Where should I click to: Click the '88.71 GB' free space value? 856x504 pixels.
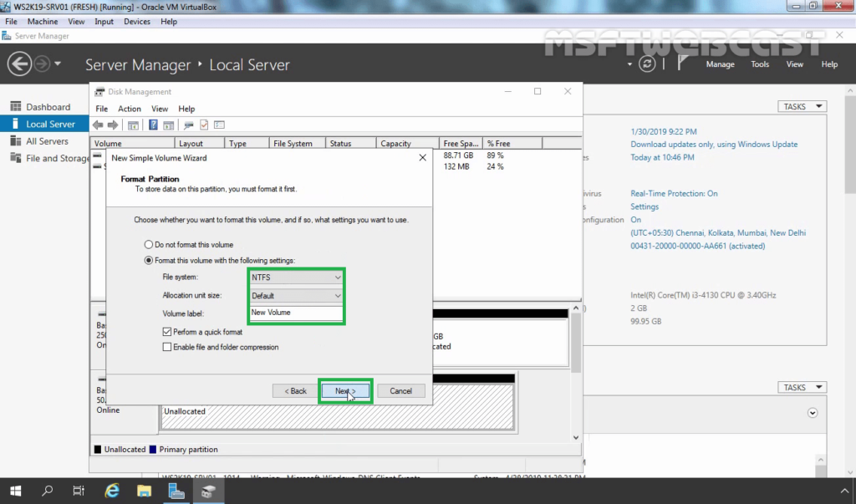tap(458, 155)
